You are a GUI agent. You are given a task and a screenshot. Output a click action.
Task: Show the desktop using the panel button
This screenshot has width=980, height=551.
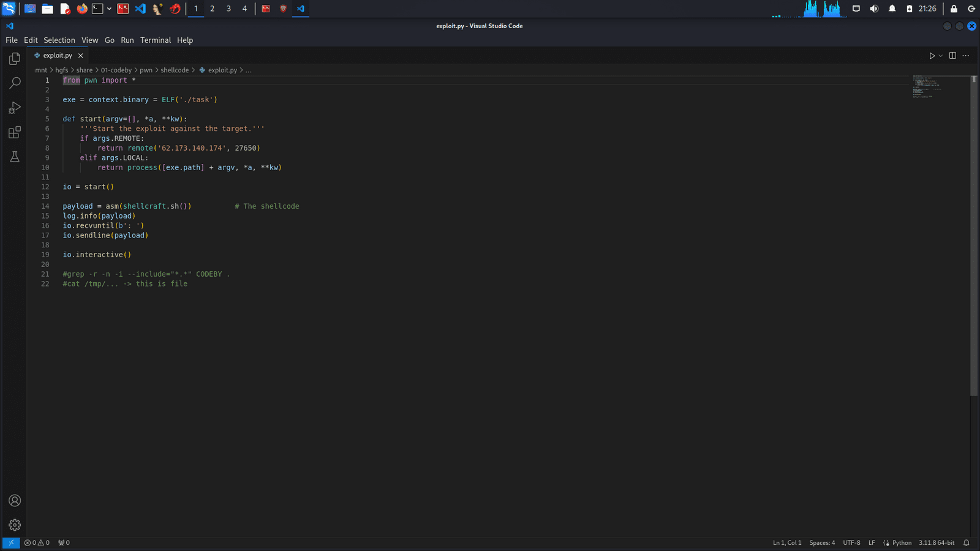pyautogui.click(x=29, y=9)
